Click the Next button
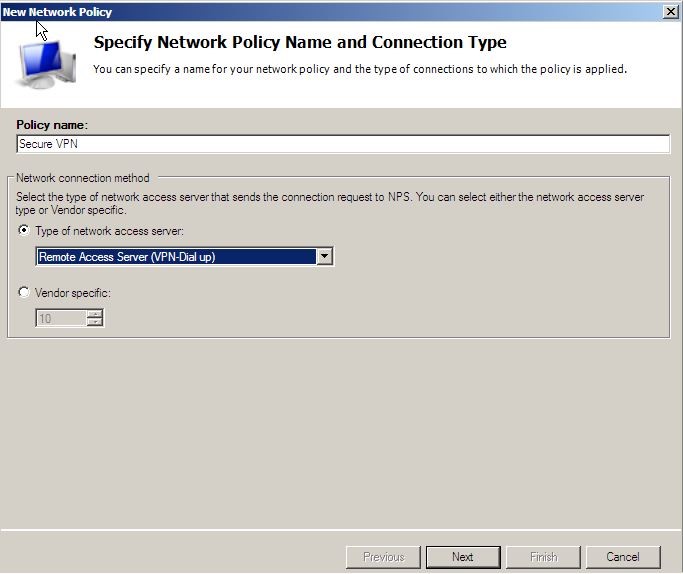Viewport: 683px width, 574px height. click(463, 557)
